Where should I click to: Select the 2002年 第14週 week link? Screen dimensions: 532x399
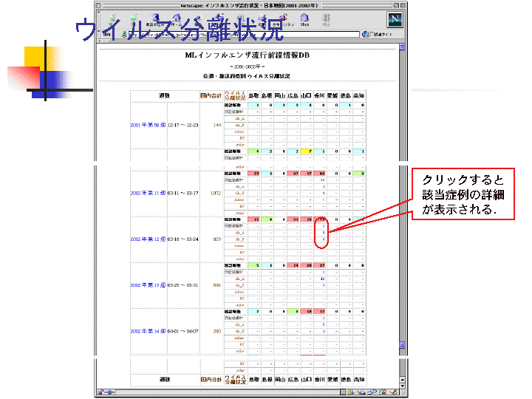click(148, 331)
